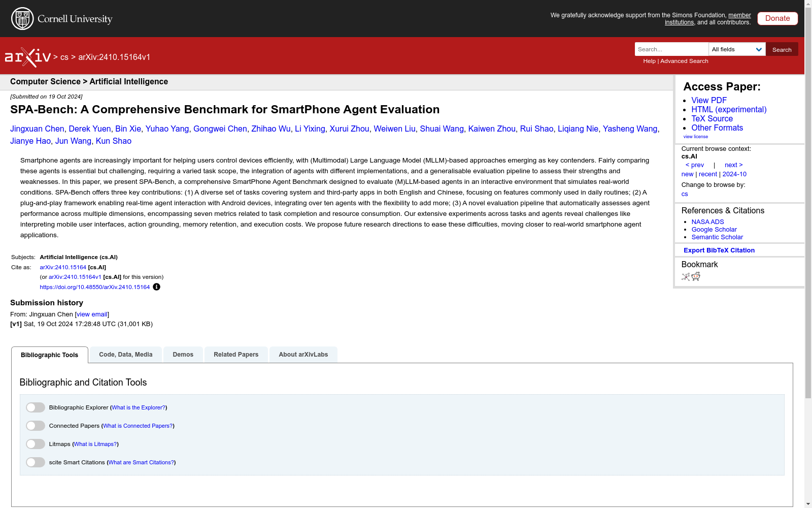The image size is (812, 508).
Task: Change browse context to cs
Action: [685, 194]
